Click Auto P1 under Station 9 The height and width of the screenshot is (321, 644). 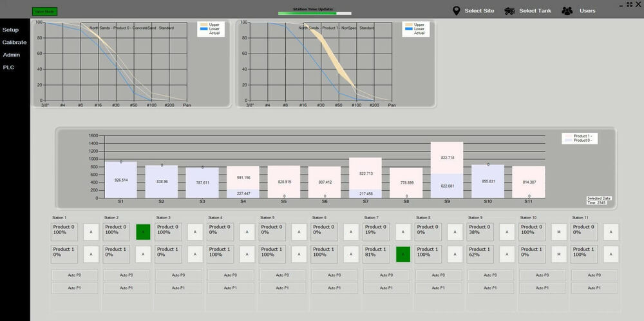[490, 288]
